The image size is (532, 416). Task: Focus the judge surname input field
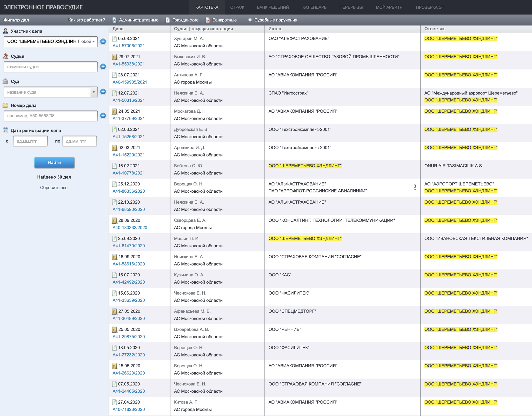point(51,67)
